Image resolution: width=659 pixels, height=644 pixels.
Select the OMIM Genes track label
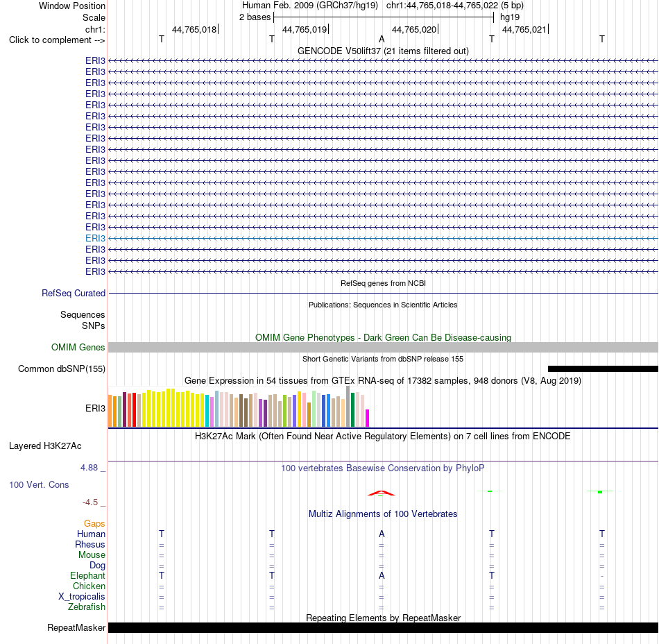click(x=78, y=347)
